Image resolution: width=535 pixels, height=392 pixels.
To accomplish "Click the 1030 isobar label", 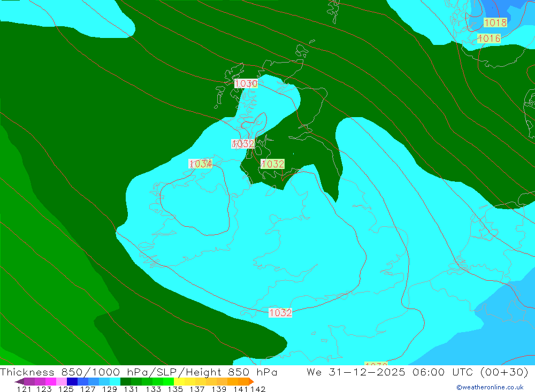I will [x=246, y=83].
